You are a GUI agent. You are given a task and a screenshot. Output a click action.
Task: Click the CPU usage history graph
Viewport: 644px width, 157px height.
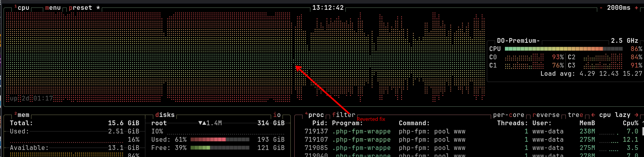coord(246,57)
